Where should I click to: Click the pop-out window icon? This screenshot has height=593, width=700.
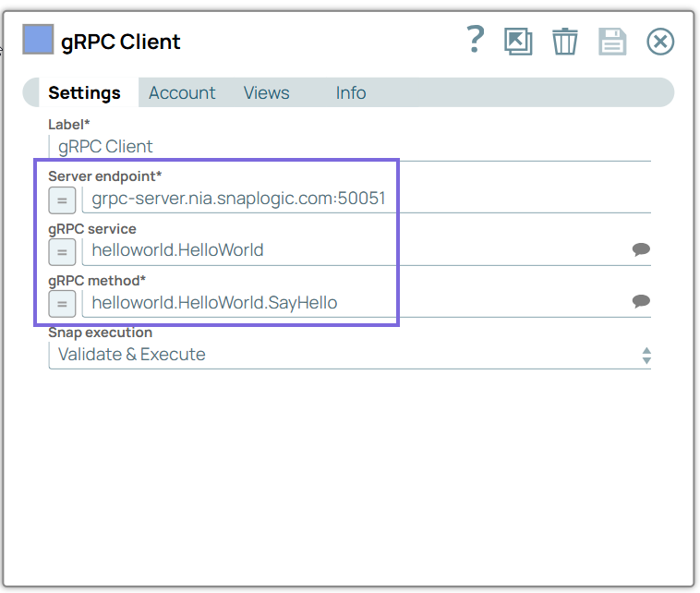518,42
